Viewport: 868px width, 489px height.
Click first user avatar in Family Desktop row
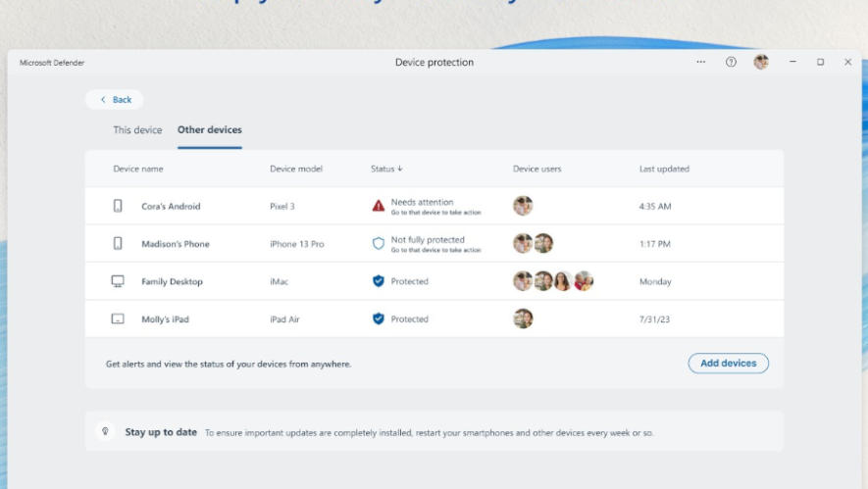coord(523,280)
